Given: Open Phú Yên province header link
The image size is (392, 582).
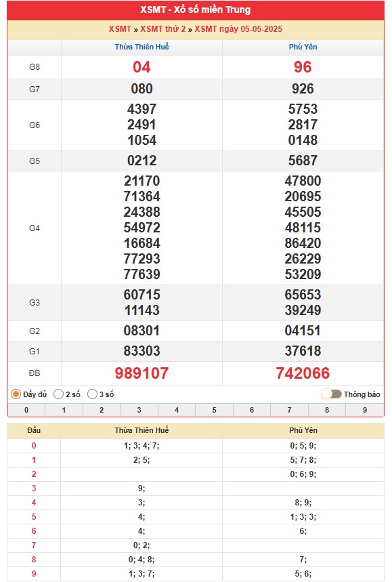Looking at the screenshot, I should coord(303,47).
